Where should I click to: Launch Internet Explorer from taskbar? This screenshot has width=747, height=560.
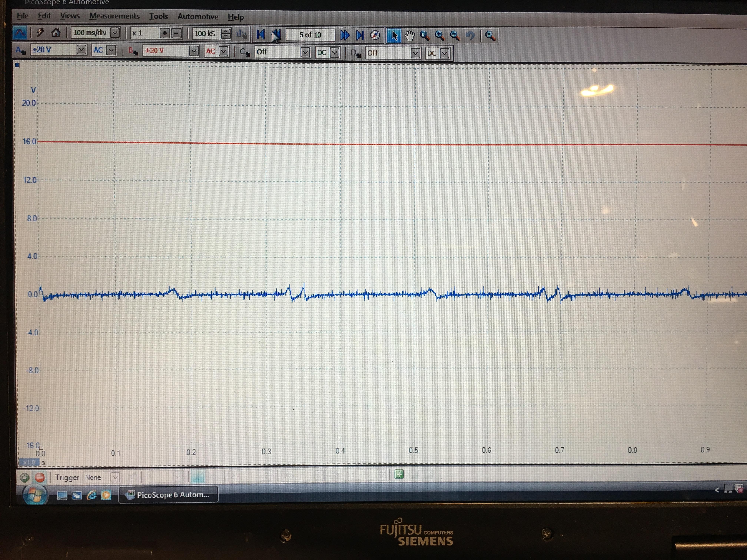pos(92,495)
